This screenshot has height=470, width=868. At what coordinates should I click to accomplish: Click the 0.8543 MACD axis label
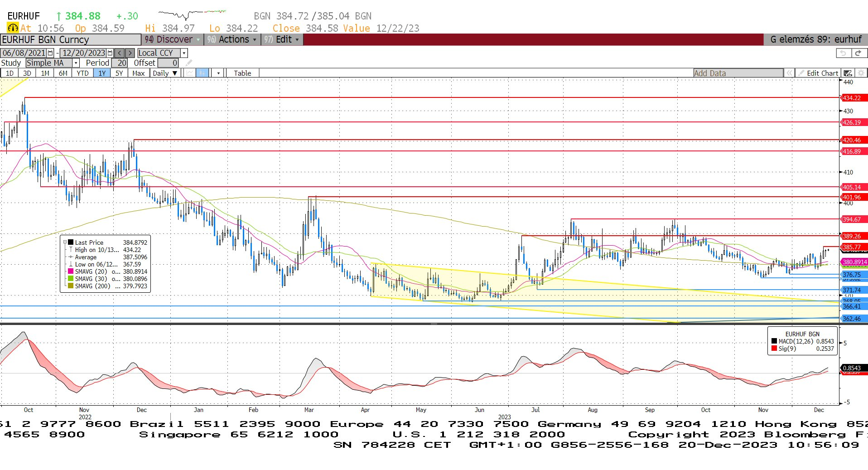(x=854, y=368)
